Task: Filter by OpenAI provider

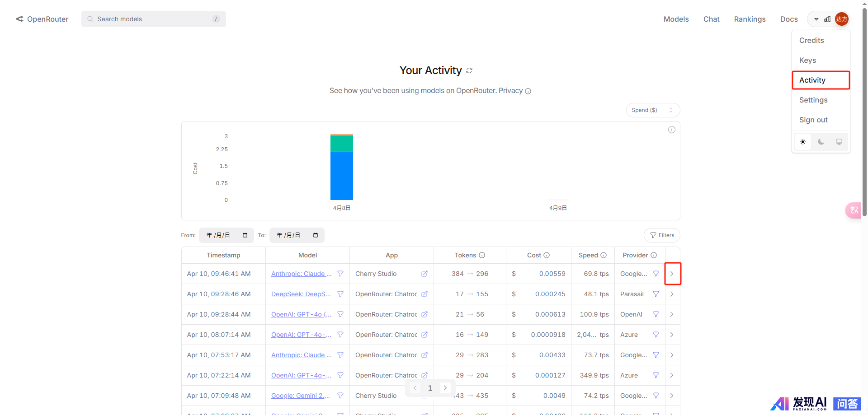Action: 656,314
